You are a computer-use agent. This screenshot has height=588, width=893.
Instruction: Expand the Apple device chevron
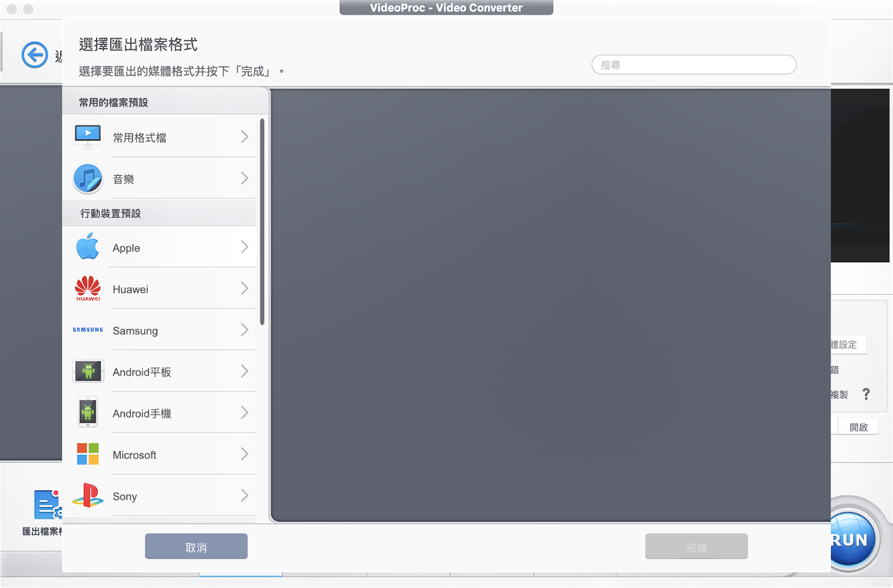244,247
